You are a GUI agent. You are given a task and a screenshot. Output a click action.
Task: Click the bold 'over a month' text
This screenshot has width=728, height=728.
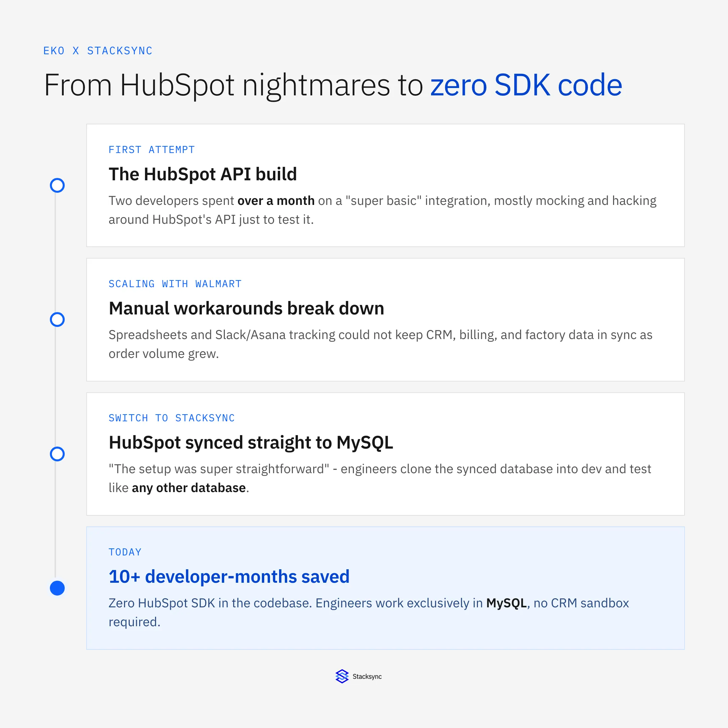point(276,201)
